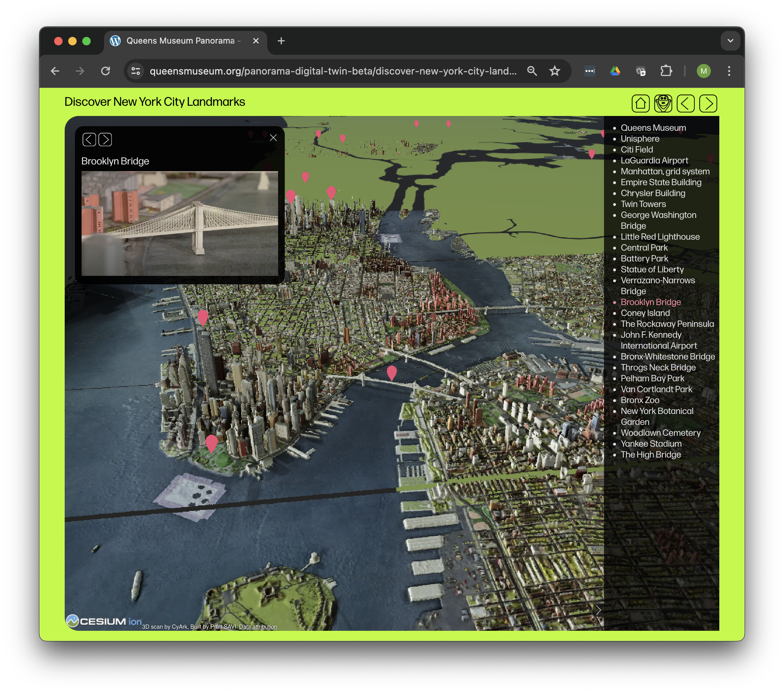Select New York Botanical Garden in list
Image resolution: width=784 pixels, height=693 pixels.
(x=657, y=416)
